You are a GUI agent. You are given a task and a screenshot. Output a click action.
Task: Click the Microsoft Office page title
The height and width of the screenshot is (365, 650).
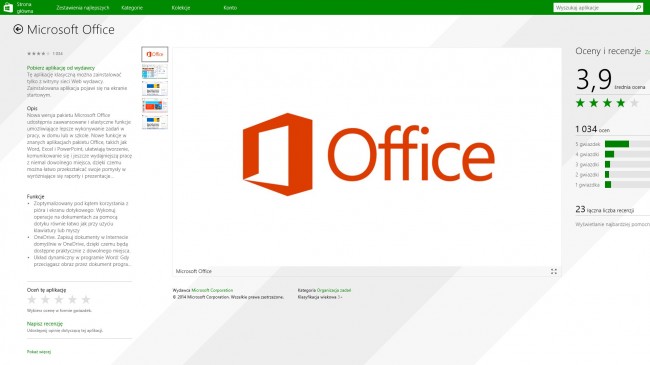[x=70, y=29]
